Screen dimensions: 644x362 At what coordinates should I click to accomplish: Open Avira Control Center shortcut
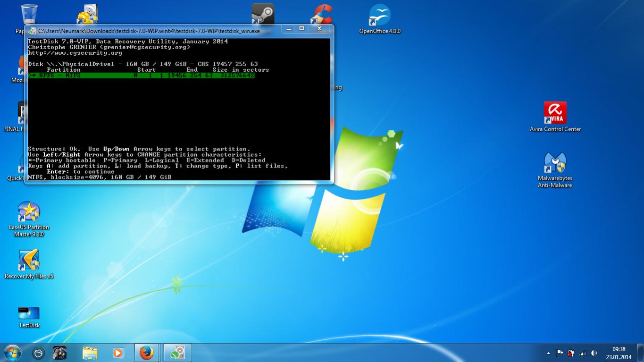555,117
